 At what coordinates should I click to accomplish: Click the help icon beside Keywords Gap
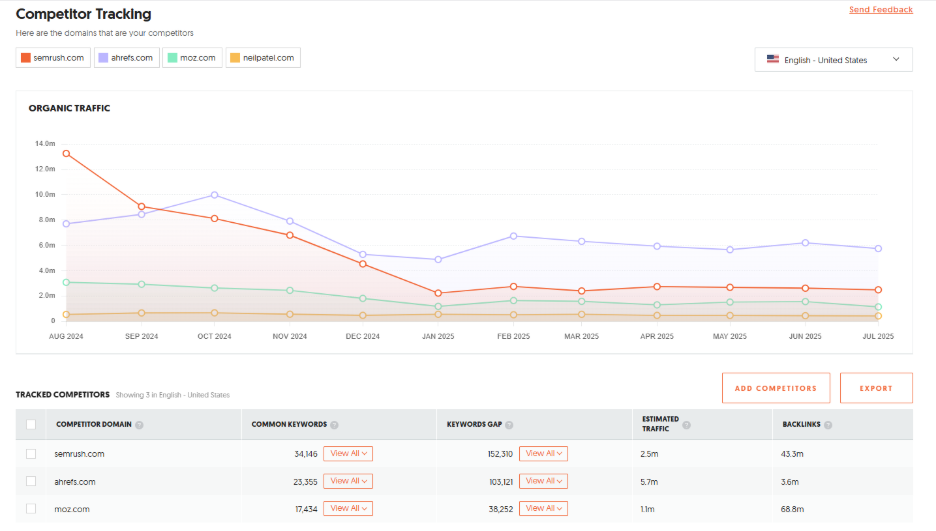509,425
